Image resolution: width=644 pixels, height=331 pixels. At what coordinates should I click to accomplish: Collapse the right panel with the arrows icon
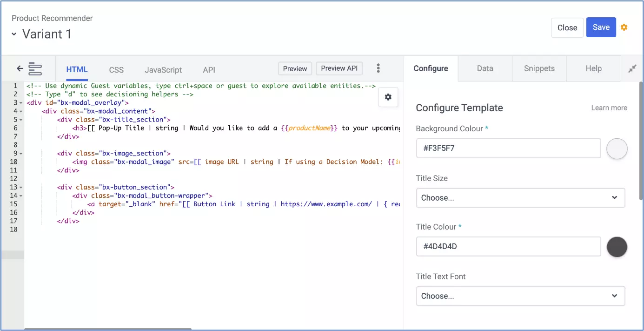tap(632, 68)
